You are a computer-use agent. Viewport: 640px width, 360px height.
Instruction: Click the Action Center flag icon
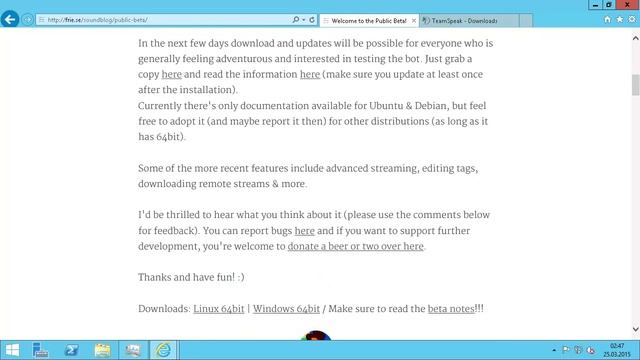[x=566, y=350]
